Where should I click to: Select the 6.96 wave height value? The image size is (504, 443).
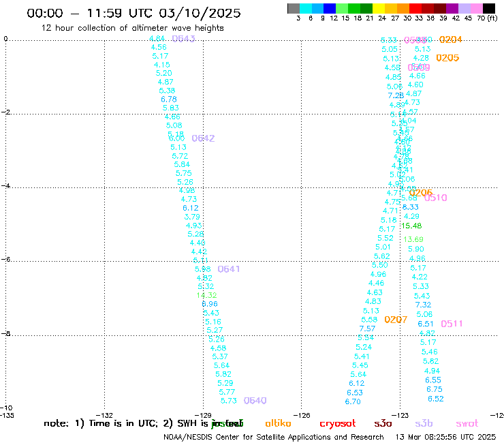210,304
